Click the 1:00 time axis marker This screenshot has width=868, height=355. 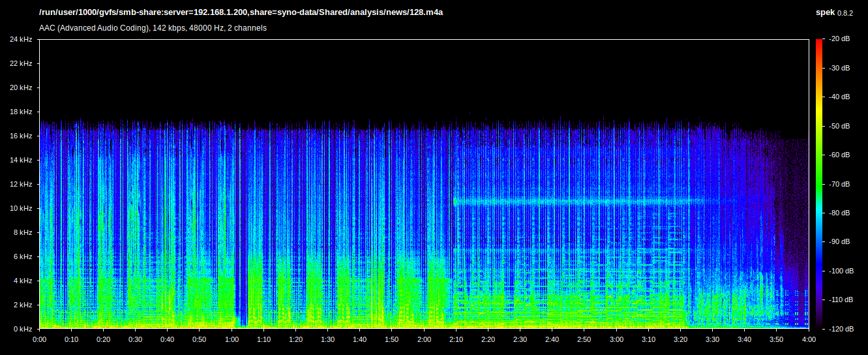232,340
